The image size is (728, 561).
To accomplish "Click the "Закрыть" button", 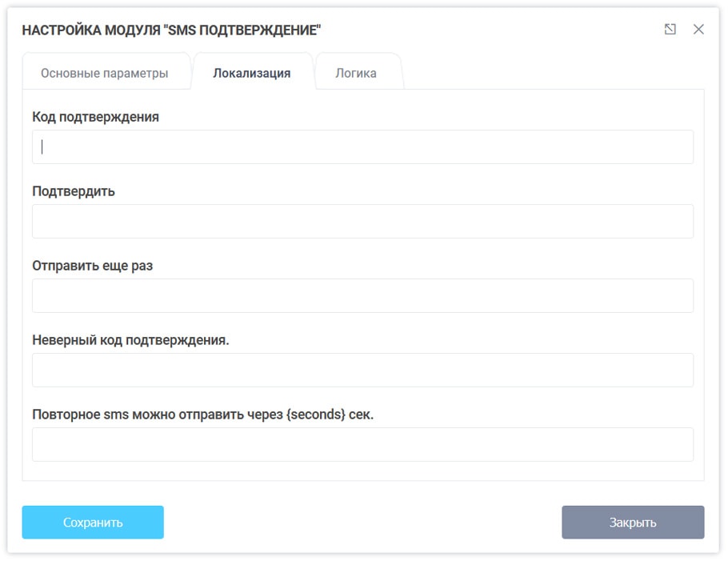I will (x=633, y=522).
